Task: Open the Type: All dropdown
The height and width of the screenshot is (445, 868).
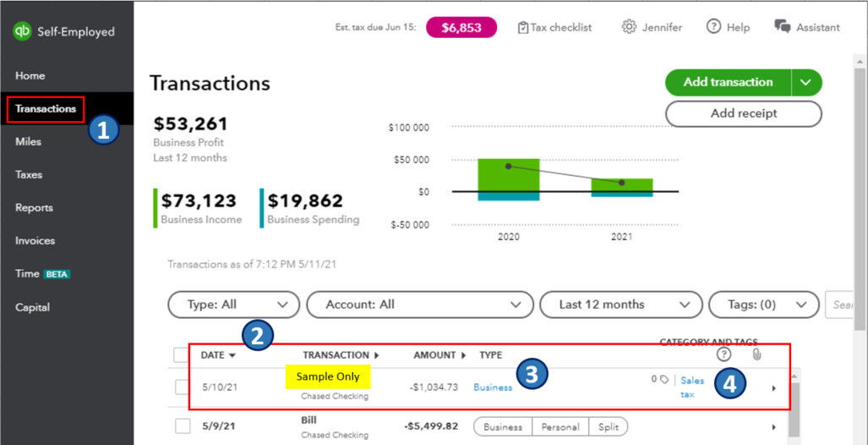Action: 234,305
